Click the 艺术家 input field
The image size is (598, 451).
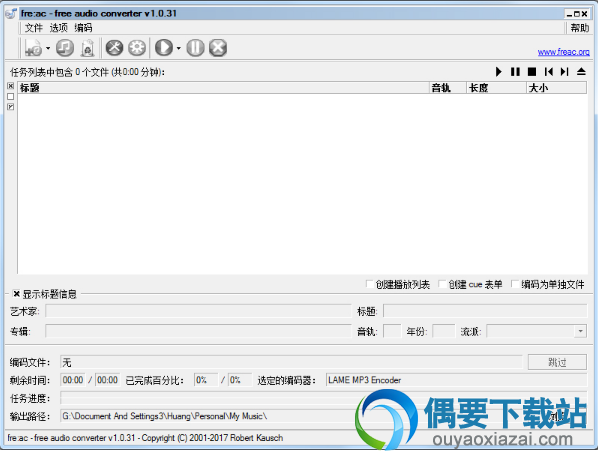(198, 311)
